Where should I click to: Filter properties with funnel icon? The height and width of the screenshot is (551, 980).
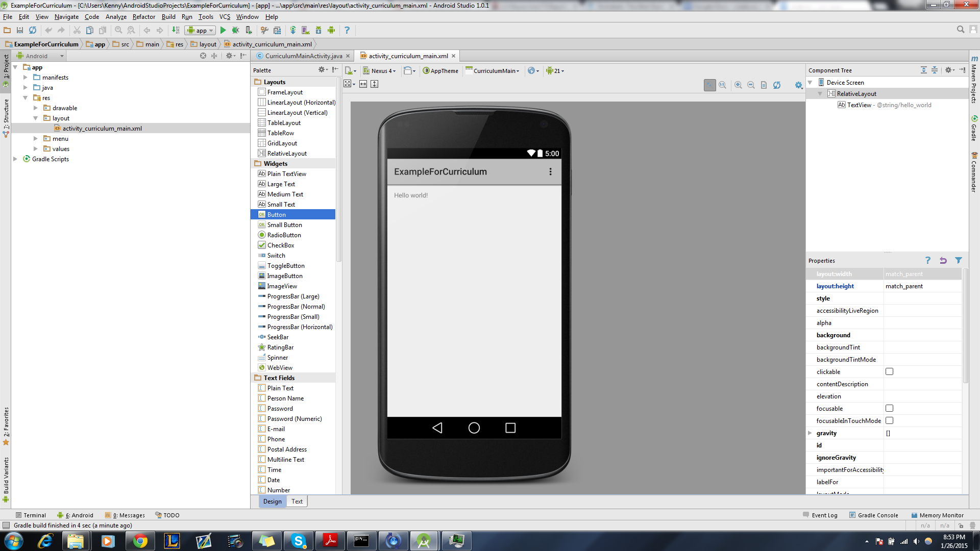click(x=958, y=261)
